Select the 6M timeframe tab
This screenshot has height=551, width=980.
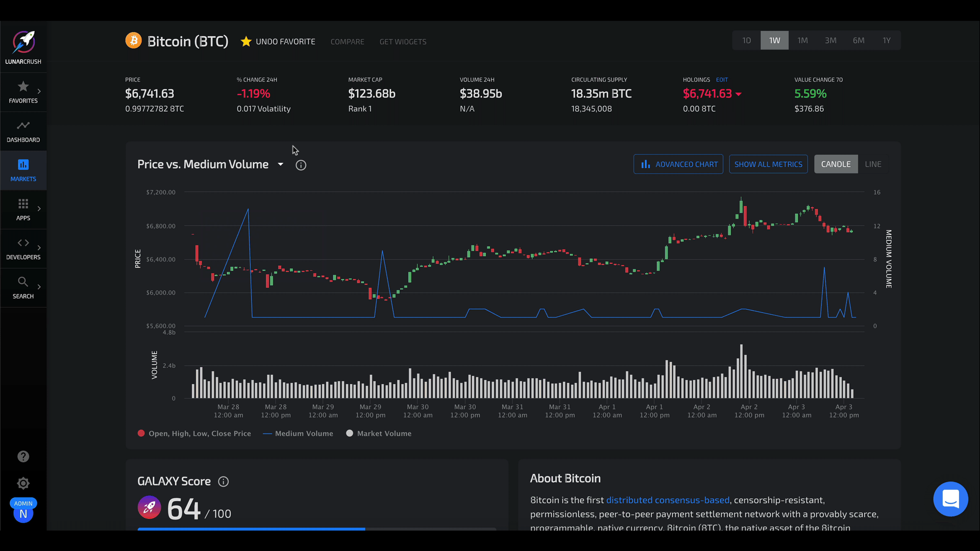click(x=859, y=40)
